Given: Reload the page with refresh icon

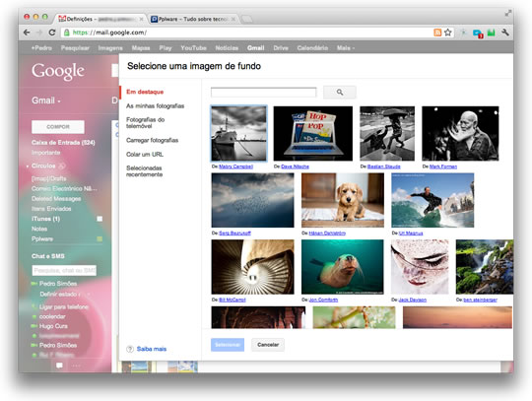Looking at the screenshot, I should click(x=52, y=33).
